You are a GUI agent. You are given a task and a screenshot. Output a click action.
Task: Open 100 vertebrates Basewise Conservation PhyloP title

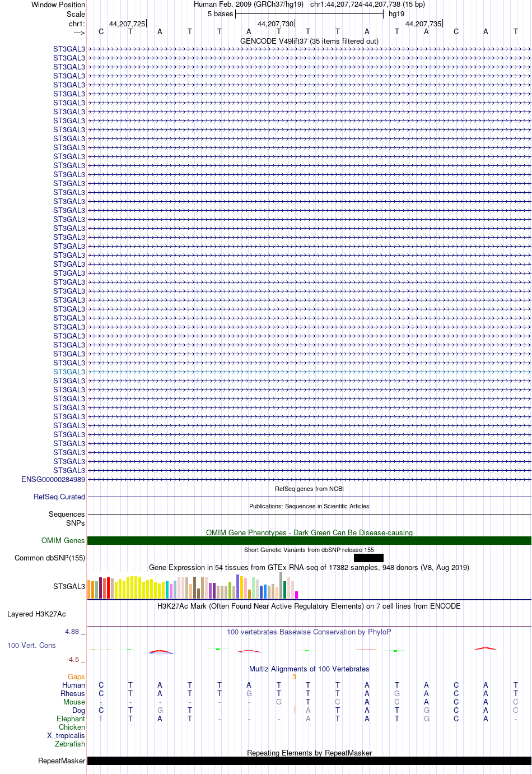click(309, 632)
